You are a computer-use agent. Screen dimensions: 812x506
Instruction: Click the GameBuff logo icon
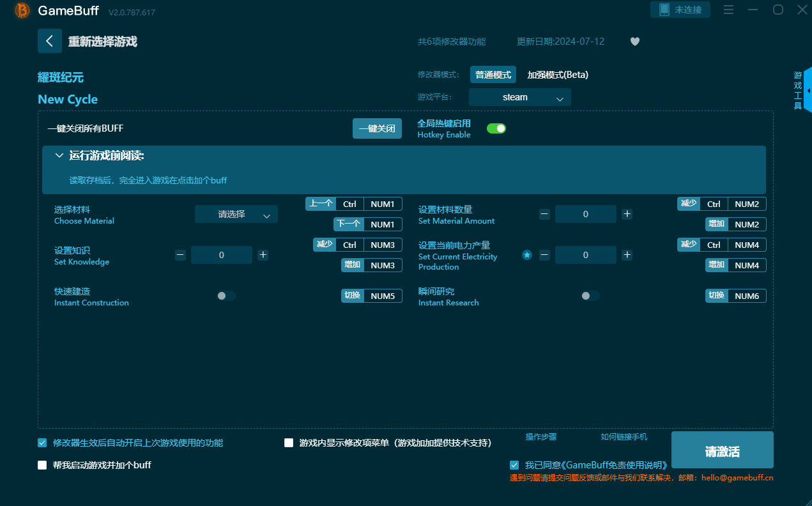(22, 10)
